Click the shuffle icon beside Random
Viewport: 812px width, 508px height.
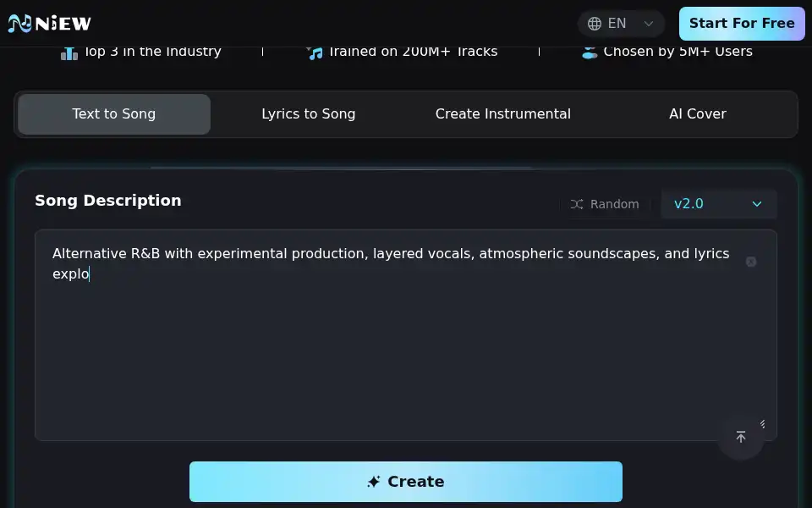(576, 204)
